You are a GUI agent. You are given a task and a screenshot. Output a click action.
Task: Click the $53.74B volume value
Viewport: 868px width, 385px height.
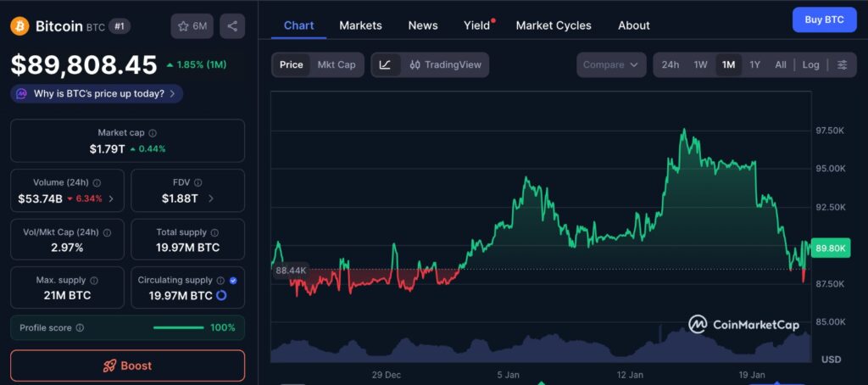(x=40, y=199)
